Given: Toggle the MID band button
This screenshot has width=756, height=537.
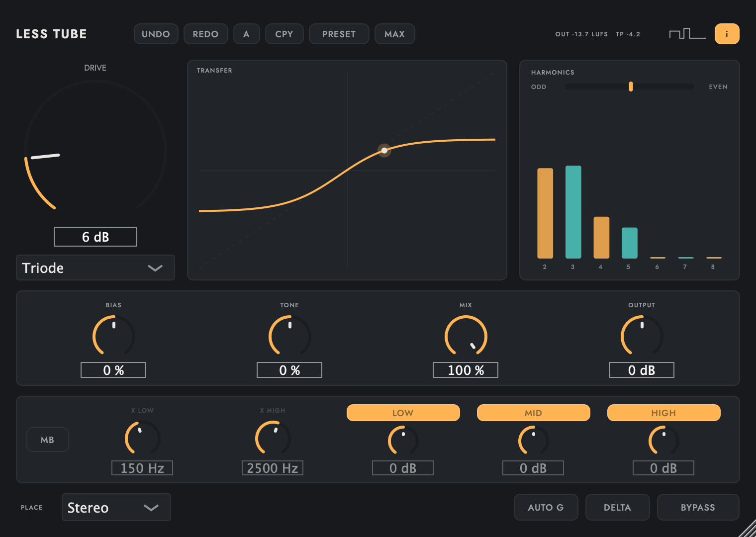Looking at the screenshot, I should click(533, 413).
